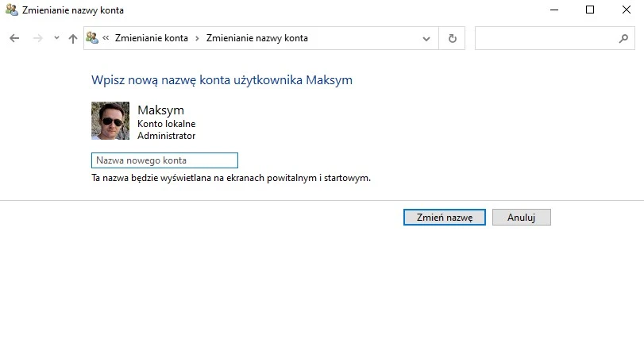Click Maksym's profile picture

pyautogui.click(x=110, y=121)
